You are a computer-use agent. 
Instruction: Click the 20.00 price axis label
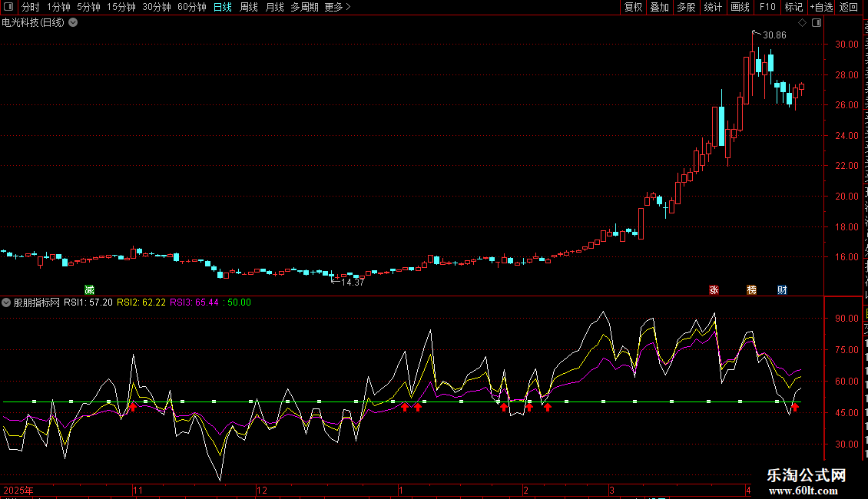(x=847, y=197)
